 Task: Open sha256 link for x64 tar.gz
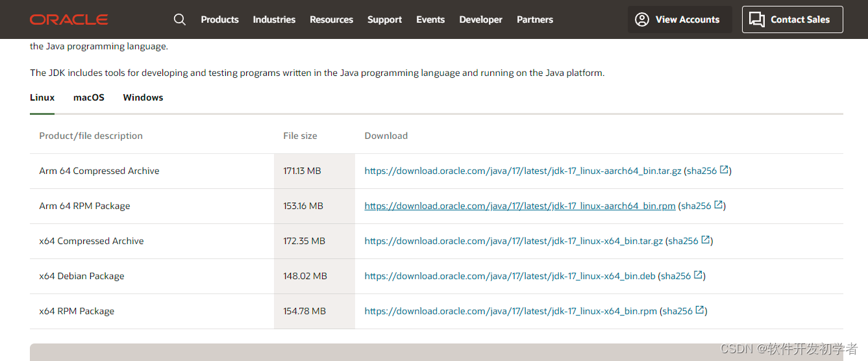[x=684, y=241]
